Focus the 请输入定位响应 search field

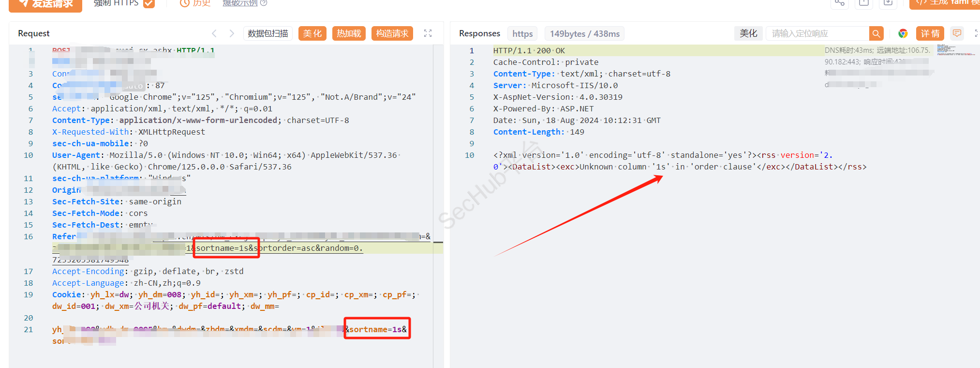pos(817,33)
